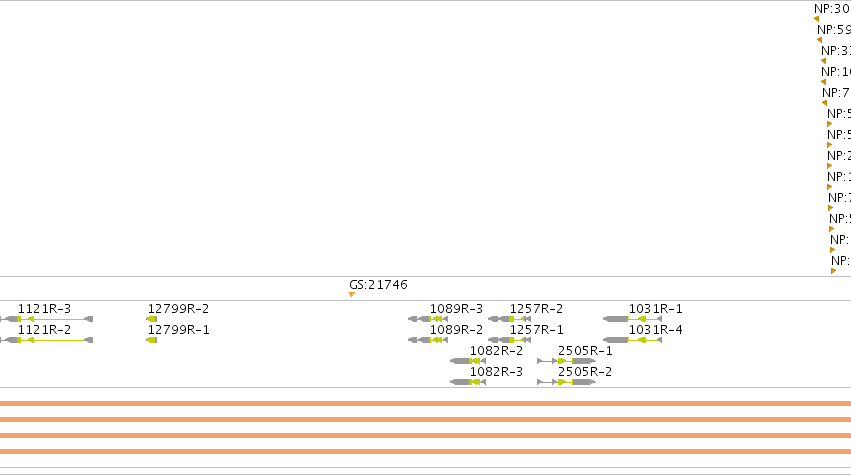851x475 pixels.
Task: Click the 2505R-2 label text
Action: (x=585, y=372)
